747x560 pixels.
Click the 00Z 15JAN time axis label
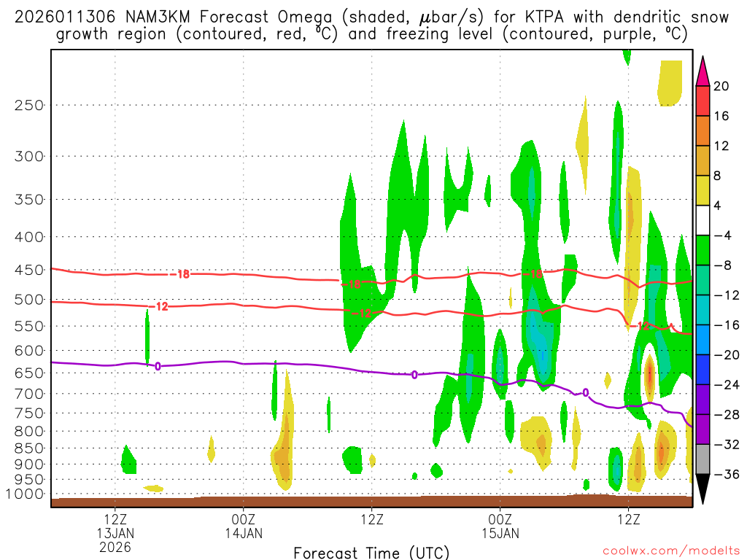click(x=500, y=526)
